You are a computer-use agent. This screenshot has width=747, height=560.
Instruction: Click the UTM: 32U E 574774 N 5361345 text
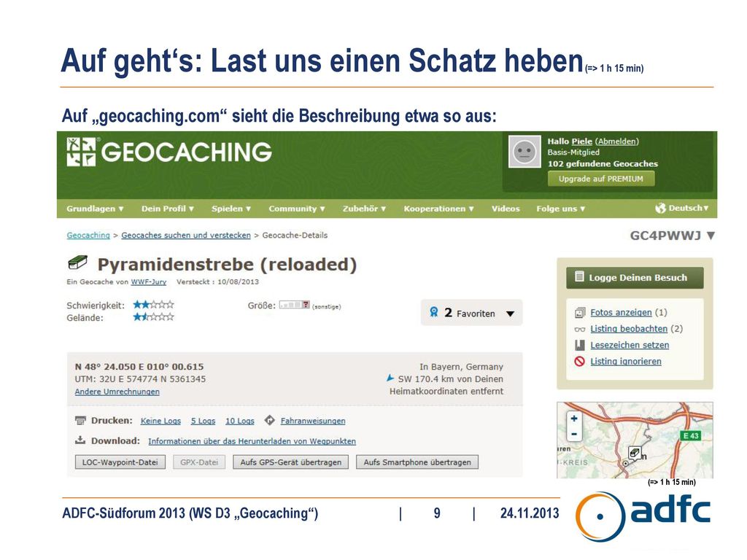click(140, 379)
